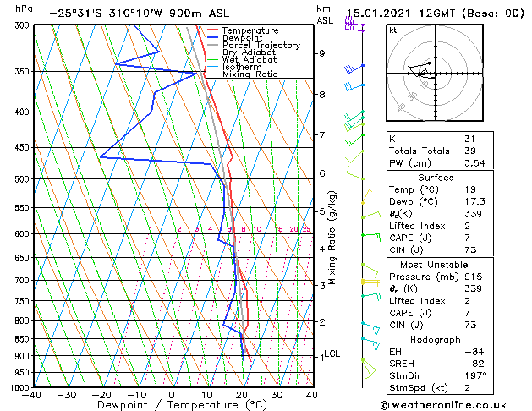
Task: Click the 'SREH' value '-82'
Action: pyautogui.click(x=474, y=364)
